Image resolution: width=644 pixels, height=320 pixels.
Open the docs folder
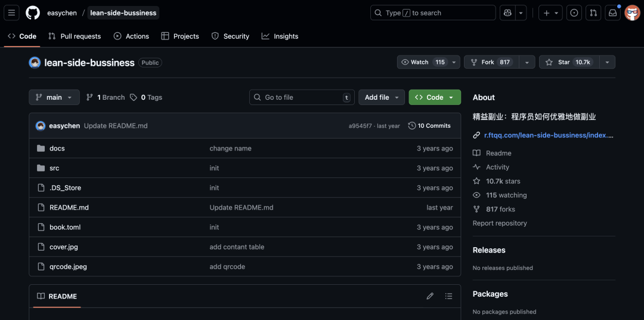click(57, 148)
